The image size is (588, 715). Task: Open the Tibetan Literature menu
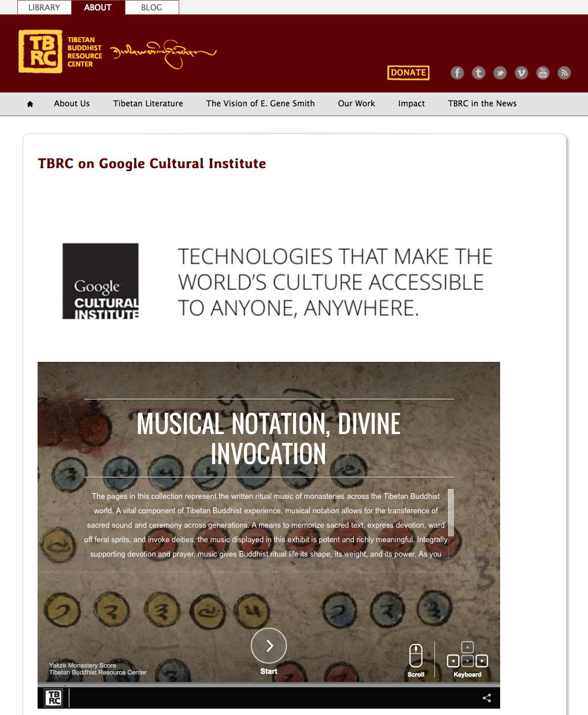pyautogui.click(x=148, y=103)
